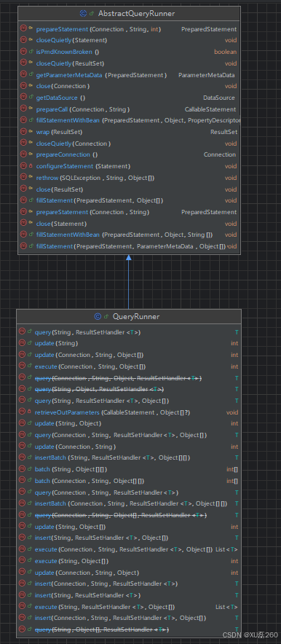Select the QueryRunner class title

coord(136,317)
